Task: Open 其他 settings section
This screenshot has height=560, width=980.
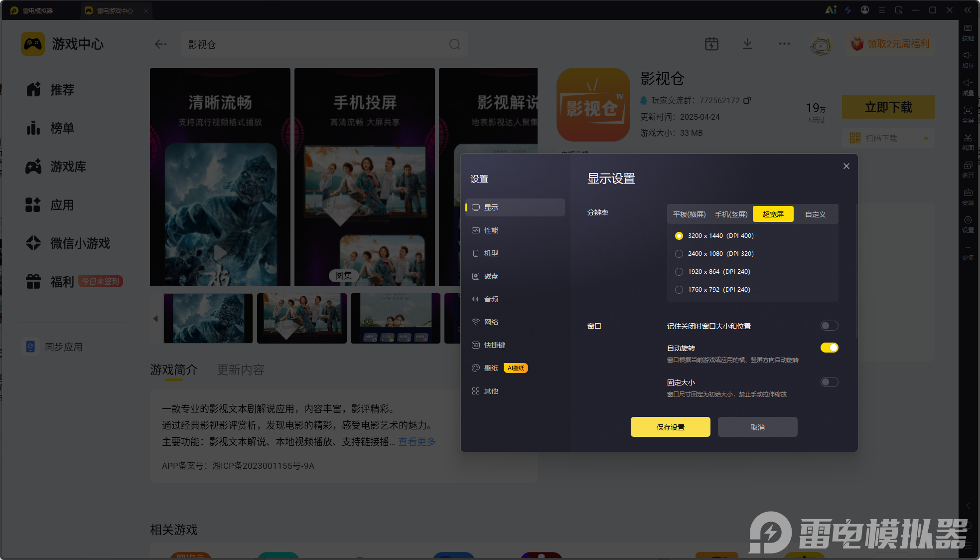Action: tap(515, 391)
